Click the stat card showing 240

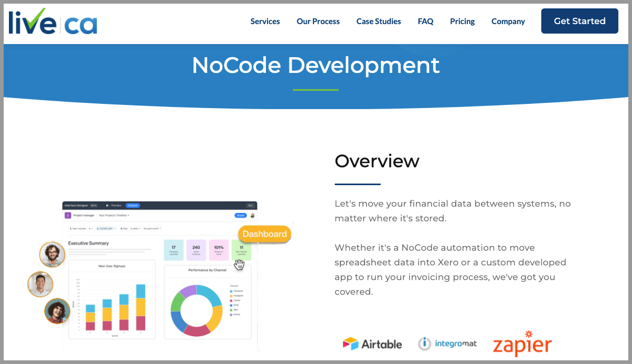tap(196, 250)
